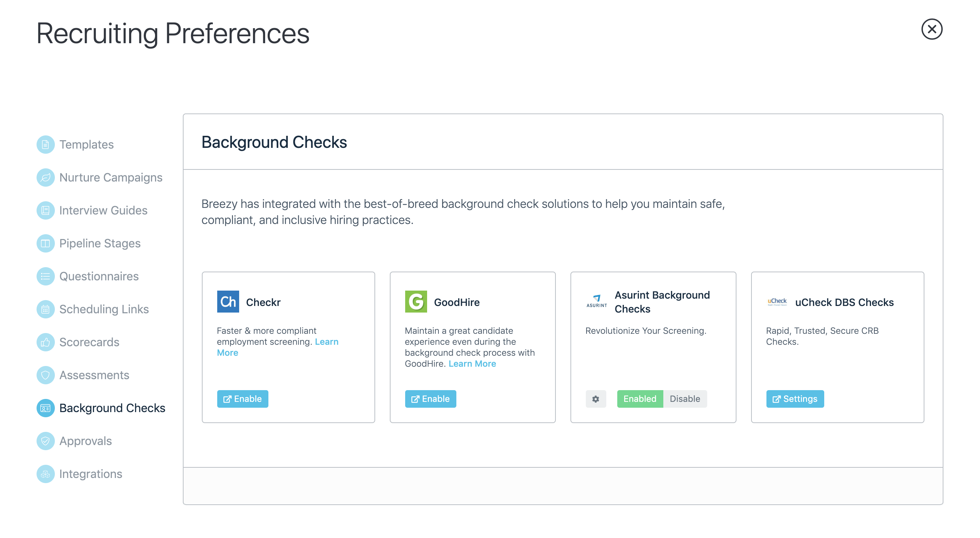The height and width of the screenshot is (538, 980).
Task: Click the Scorecards thumbs-up icon
Action: tap(45, 342)
